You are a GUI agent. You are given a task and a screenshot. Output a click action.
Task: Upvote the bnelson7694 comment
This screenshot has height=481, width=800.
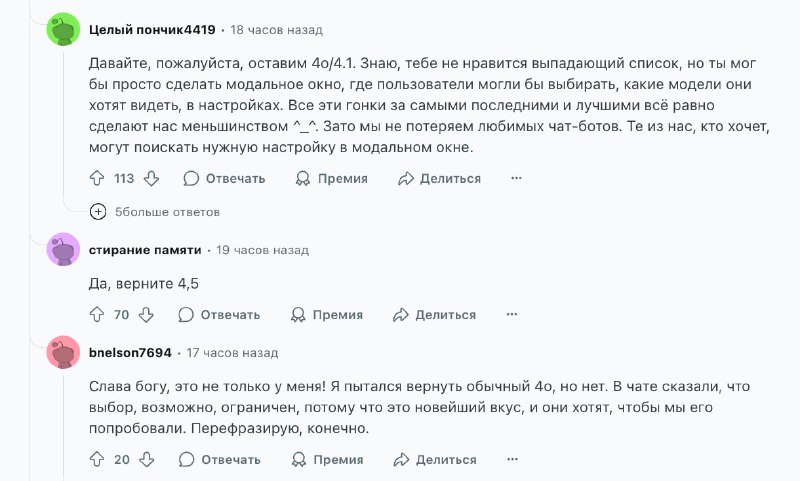pos(97,459)
